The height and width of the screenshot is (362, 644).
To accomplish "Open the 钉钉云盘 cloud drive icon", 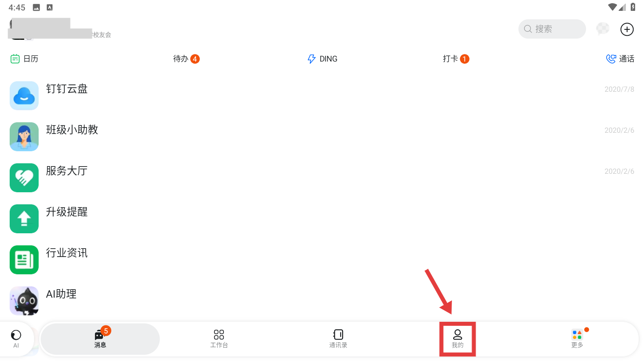I will pos(24,96).
